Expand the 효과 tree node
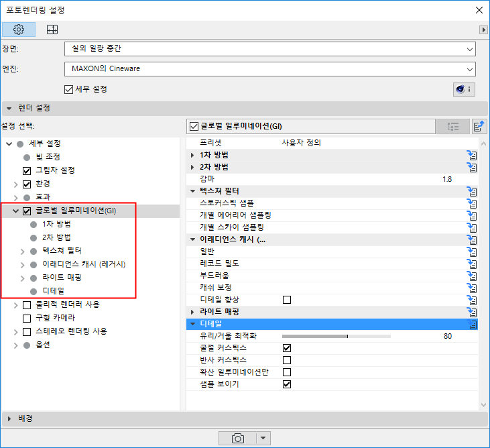This screenshot has height=448, width=490. click(x=15, y=198)
